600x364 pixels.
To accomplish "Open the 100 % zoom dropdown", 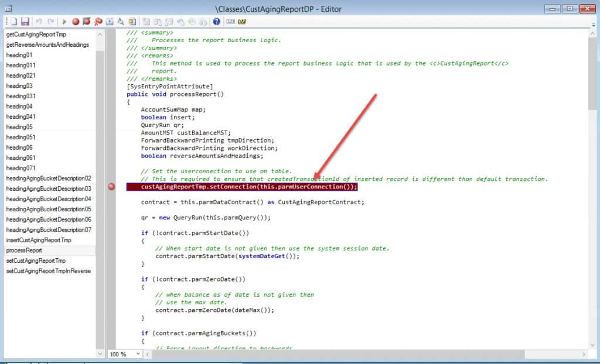I will 138,354.
